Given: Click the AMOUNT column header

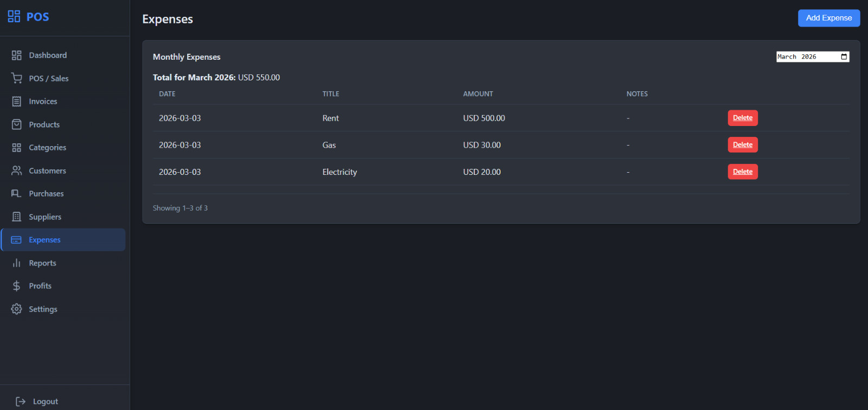Looking at the screenshot, I should pyautogui.click(x=478, y=94).
